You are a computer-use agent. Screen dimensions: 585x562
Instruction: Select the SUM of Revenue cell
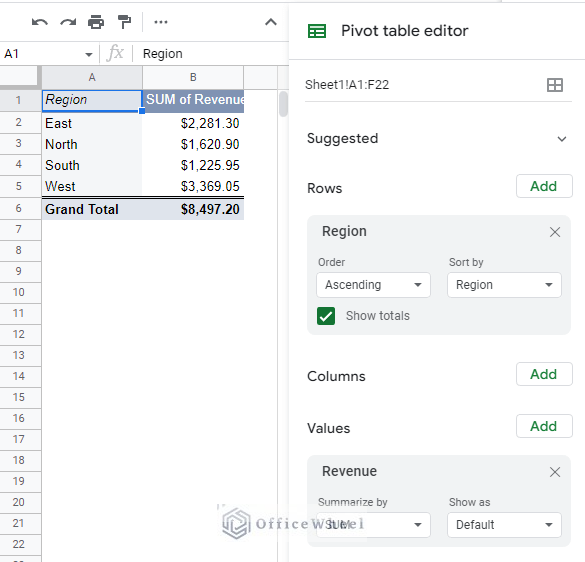click(193, 100)
